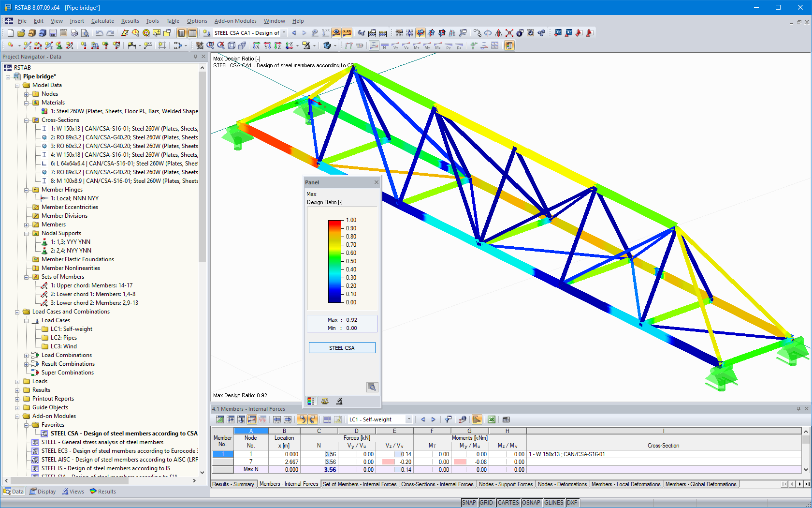This screenshot has height=508, width=812.
Task: Click the Mz moment diagram icon
Action: click(x=438, y=45)
